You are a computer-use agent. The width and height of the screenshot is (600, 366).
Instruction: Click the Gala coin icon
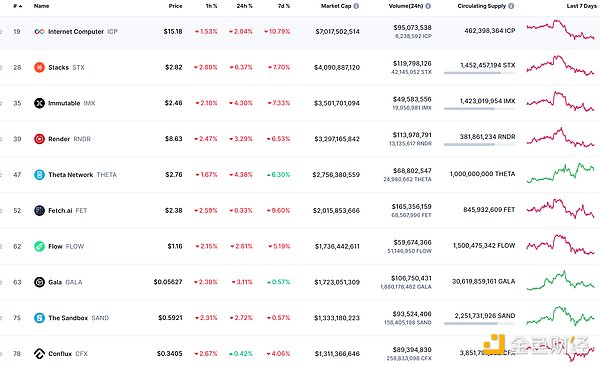pyautogui.click(x=39, y=282)
